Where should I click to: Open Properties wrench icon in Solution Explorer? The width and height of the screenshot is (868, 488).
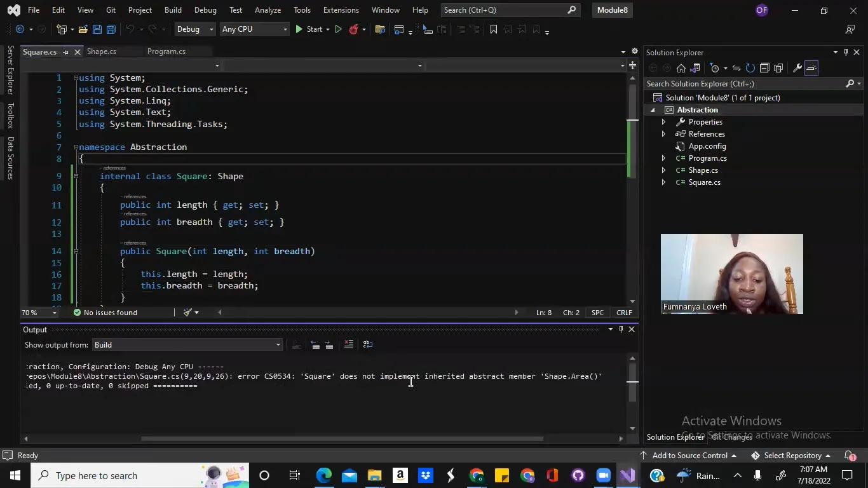[797, 68]
